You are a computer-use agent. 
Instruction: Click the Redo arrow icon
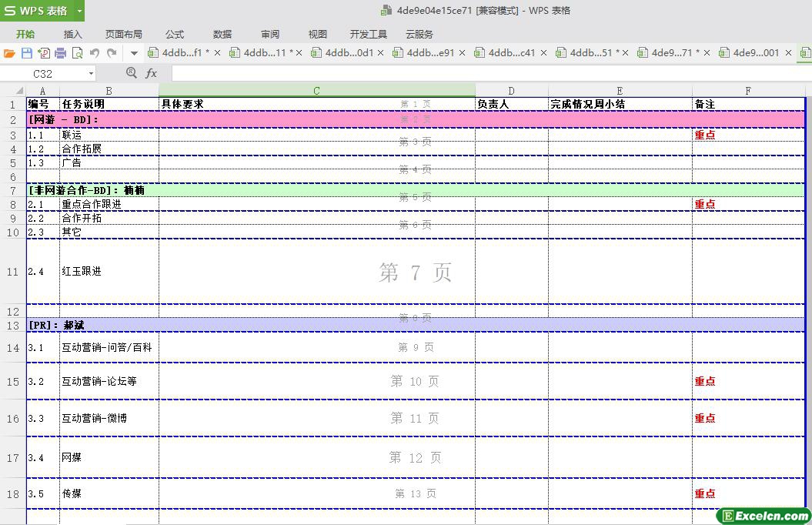[x=112, y=53]
